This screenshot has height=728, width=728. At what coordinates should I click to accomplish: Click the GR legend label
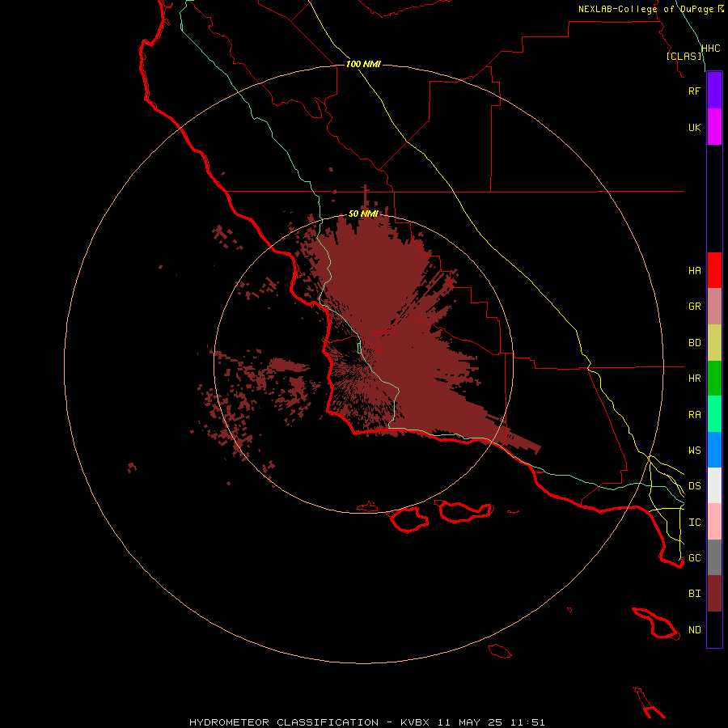pyautogui.click(x=694, y=307)
